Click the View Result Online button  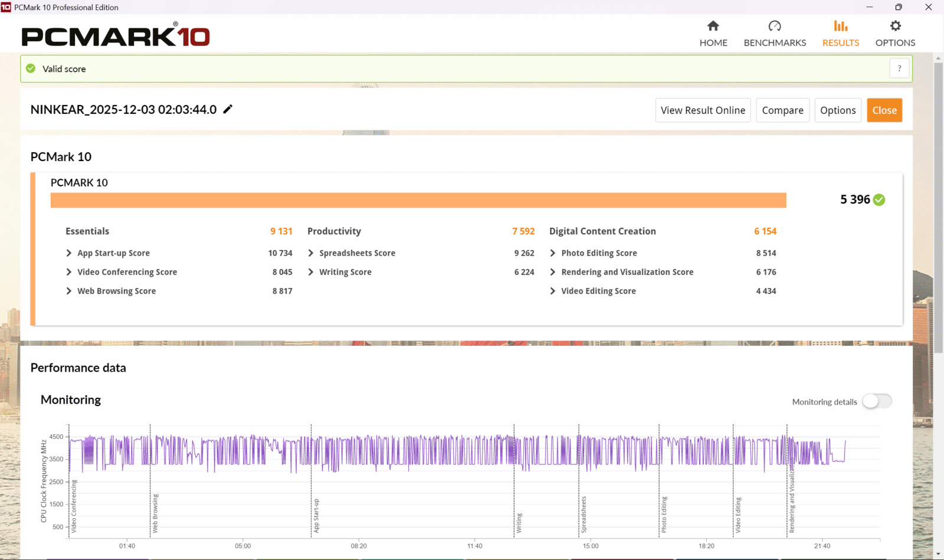click(703, 110)
